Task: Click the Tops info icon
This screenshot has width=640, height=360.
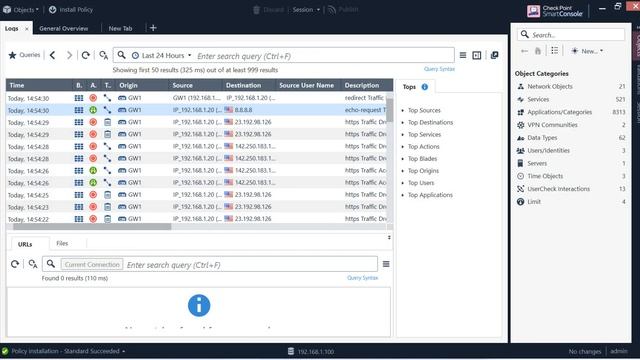Action: 425,87
